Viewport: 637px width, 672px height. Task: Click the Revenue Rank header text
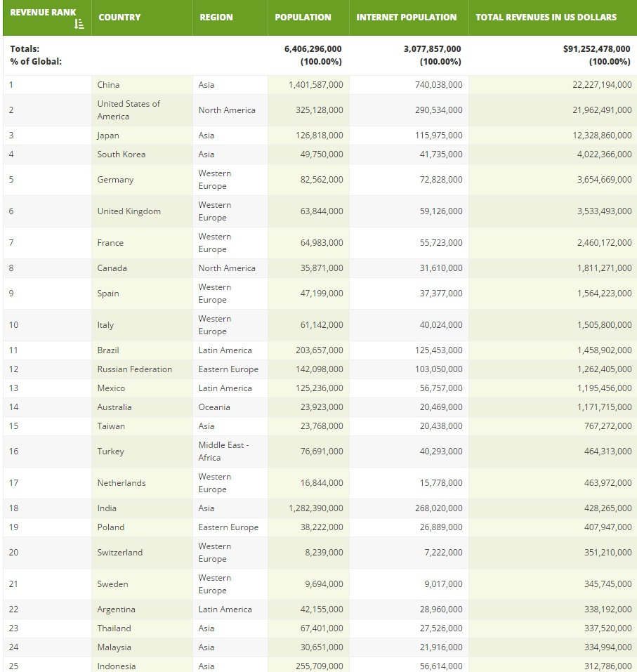pyautogui.click(x=43, y=13)
